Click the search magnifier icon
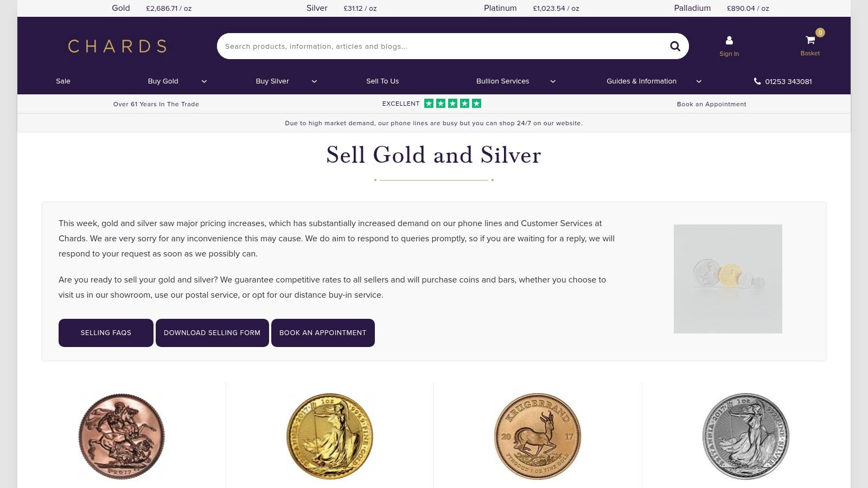Image resolution: width=868 pixels, height=488 pixels. pos(675,46)
